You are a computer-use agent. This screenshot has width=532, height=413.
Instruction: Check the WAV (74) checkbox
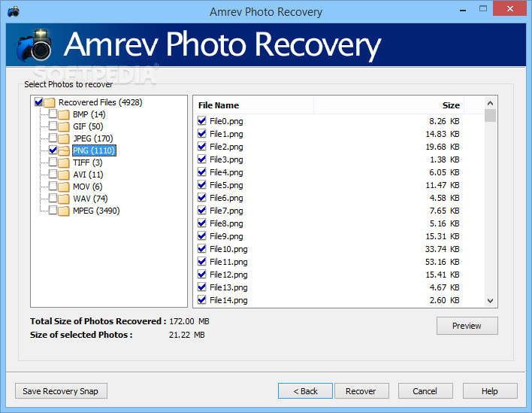point(53,198)
